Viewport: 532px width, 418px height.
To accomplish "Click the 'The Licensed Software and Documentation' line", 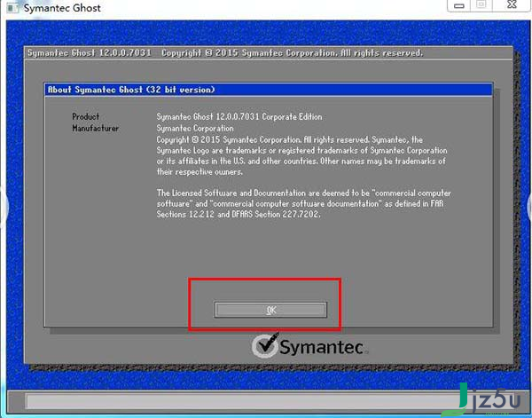I will [x=303, y=193].
